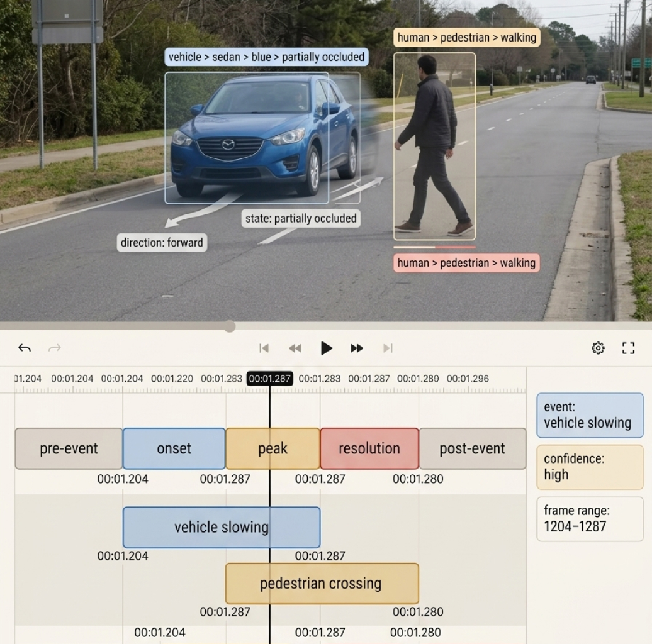This screenshot has width=652, height=644.
Task: Click the playhead timestamp 00:01.287 marker
Action: coord(269,379)
